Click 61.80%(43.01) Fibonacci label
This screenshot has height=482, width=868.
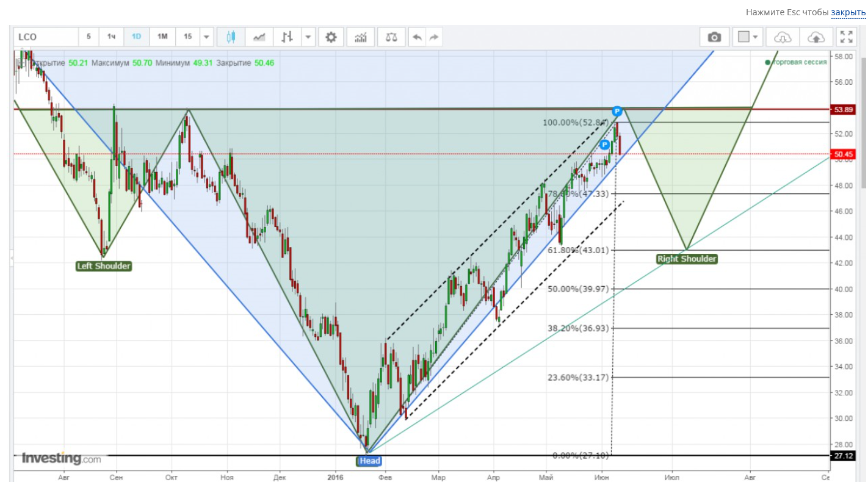[578, 250]
